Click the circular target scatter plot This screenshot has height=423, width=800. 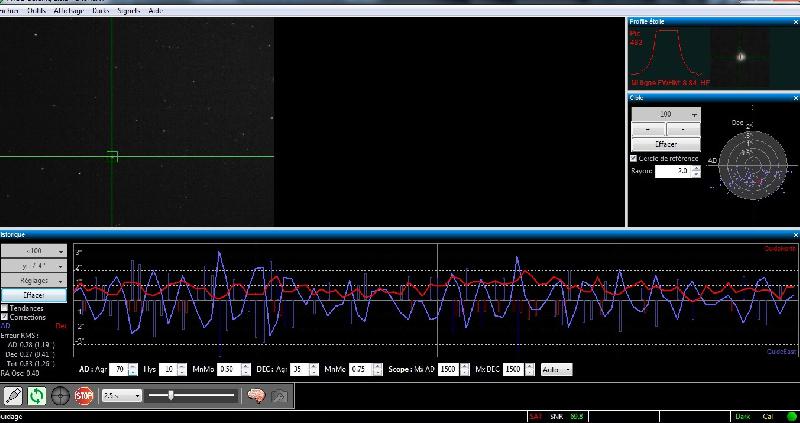coord(753,165)
